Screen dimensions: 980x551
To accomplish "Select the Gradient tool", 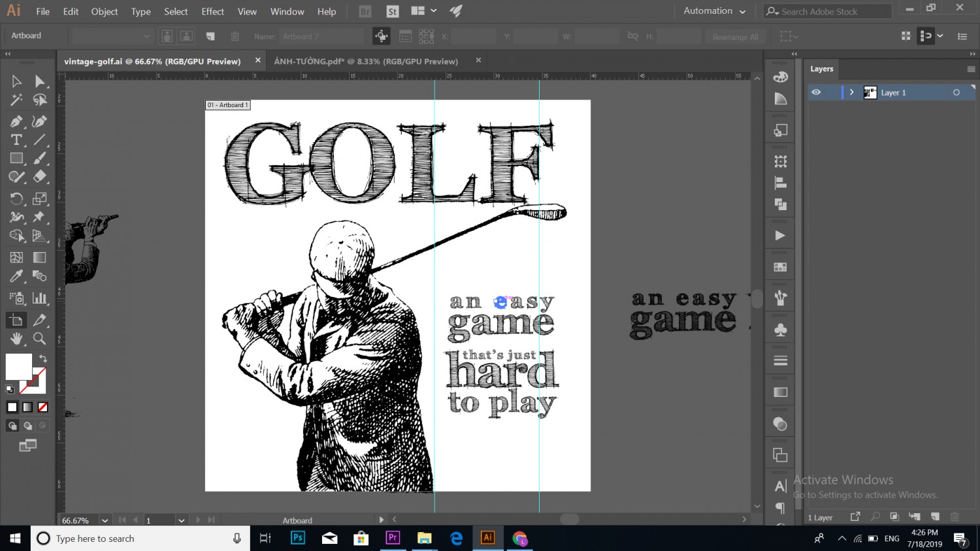I will tap(40, 258).
